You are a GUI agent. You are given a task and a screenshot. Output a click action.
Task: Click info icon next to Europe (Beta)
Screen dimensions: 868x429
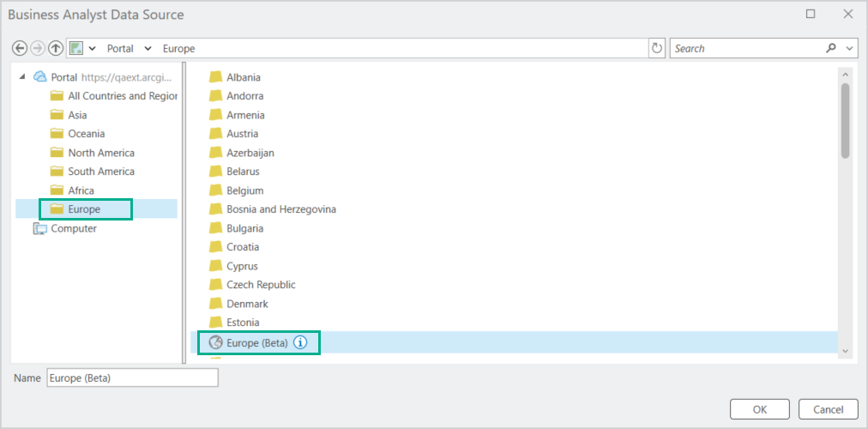299,342
